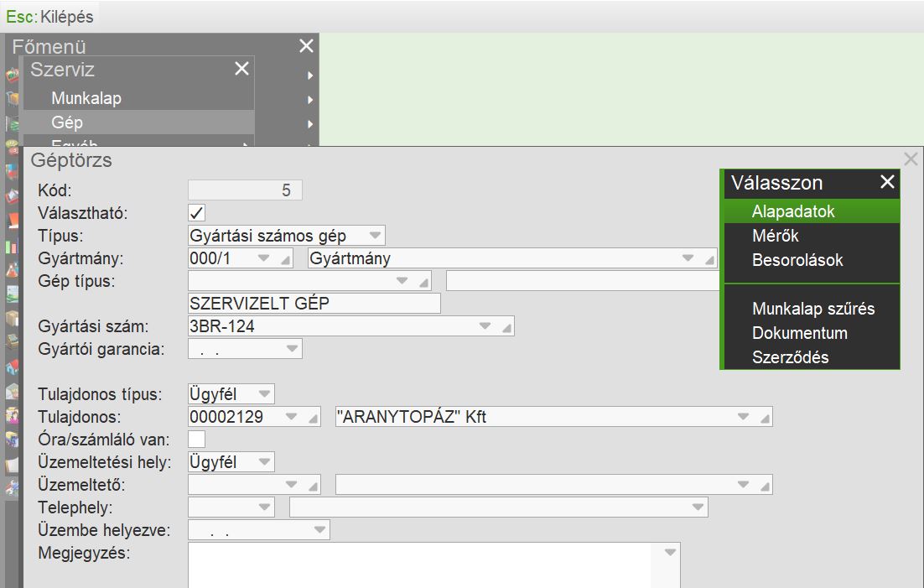Click the Esc: Kilépés button
This screenshot has width=924, height=588.
click(49, 17)
